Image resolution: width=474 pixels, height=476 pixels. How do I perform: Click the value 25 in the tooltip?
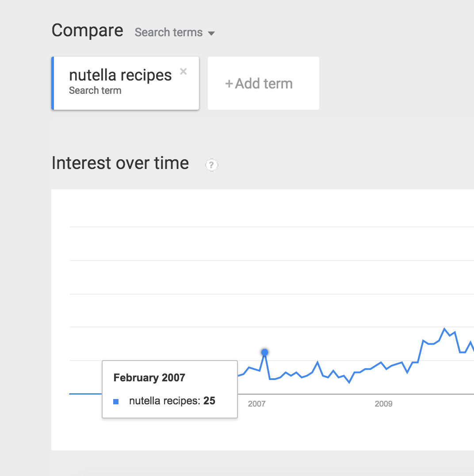coord(209,401)
